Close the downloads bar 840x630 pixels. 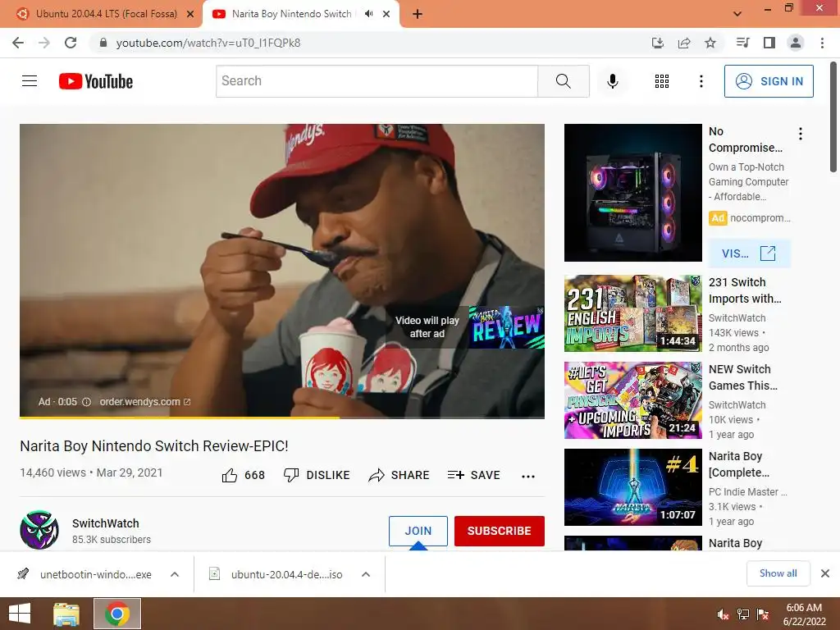[x=825, y=573]
